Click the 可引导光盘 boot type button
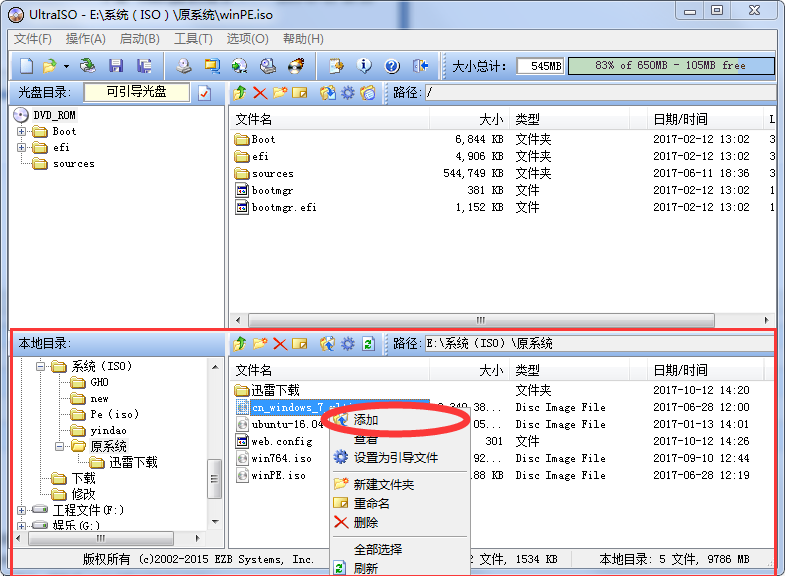The width and height of the screenshot is (785, 576). point(137,92)
